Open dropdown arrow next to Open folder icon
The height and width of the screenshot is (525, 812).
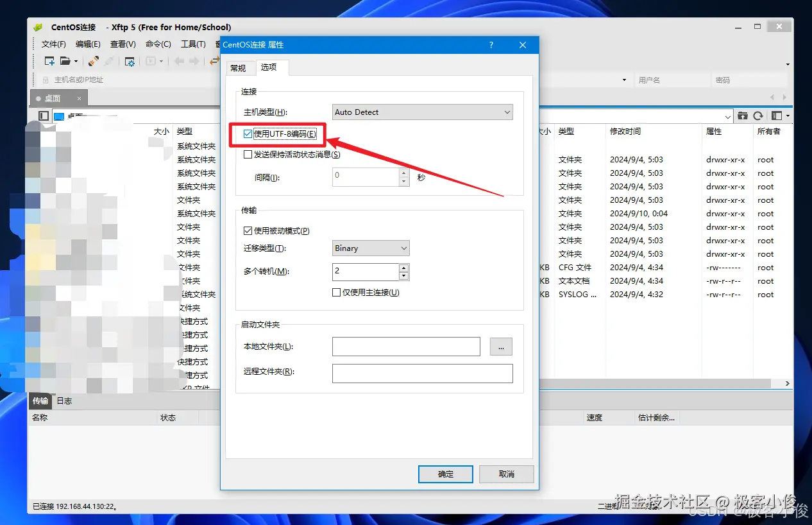pyautogui.click(x=76, y=62)
